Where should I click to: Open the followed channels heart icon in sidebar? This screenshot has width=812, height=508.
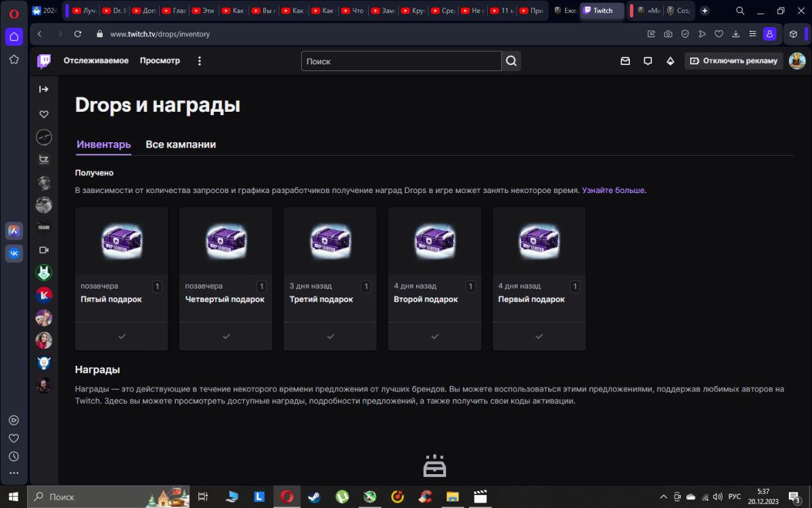[x=44, y=114]
